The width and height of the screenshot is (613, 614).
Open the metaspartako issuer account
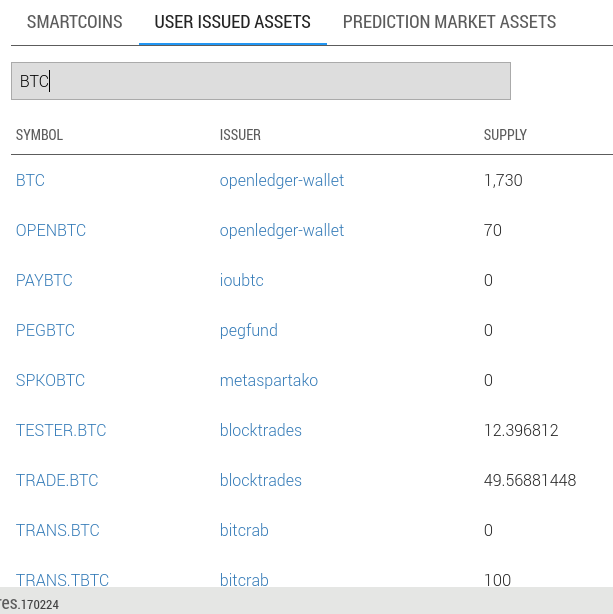tap(269, 381)
